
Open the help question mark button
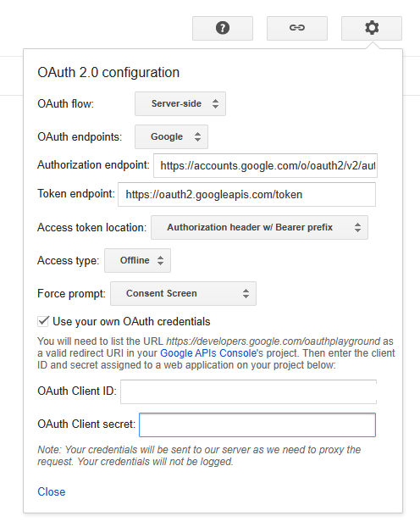click(x=223, y=28)
